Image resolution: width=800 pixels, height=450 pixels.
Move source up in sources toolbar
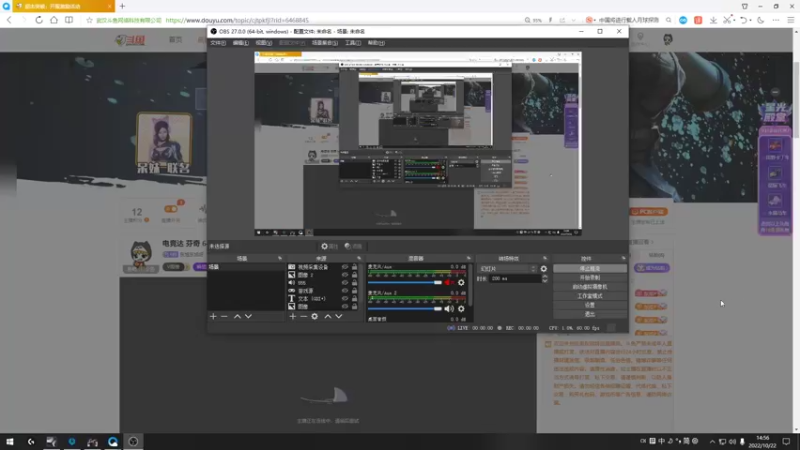tap(328, 316)
